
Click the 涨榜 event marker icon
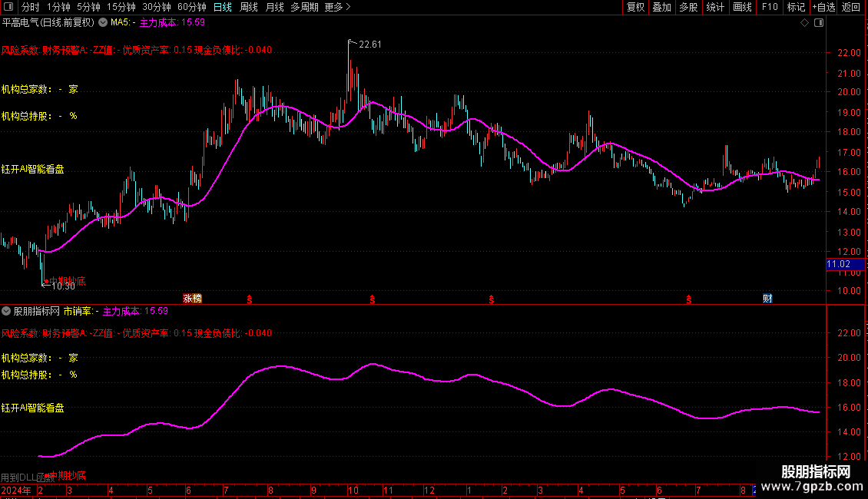[x=192, y=298]
